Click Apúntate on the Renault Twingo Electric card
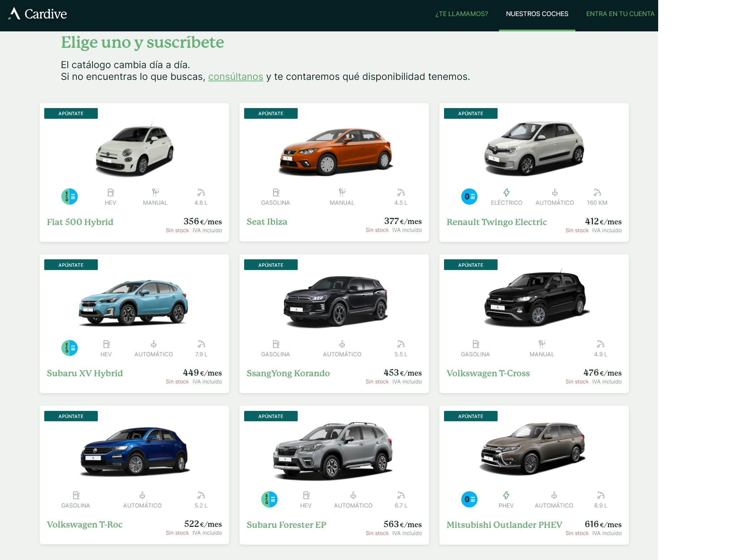The image size is (731, 560). (471, 113)
